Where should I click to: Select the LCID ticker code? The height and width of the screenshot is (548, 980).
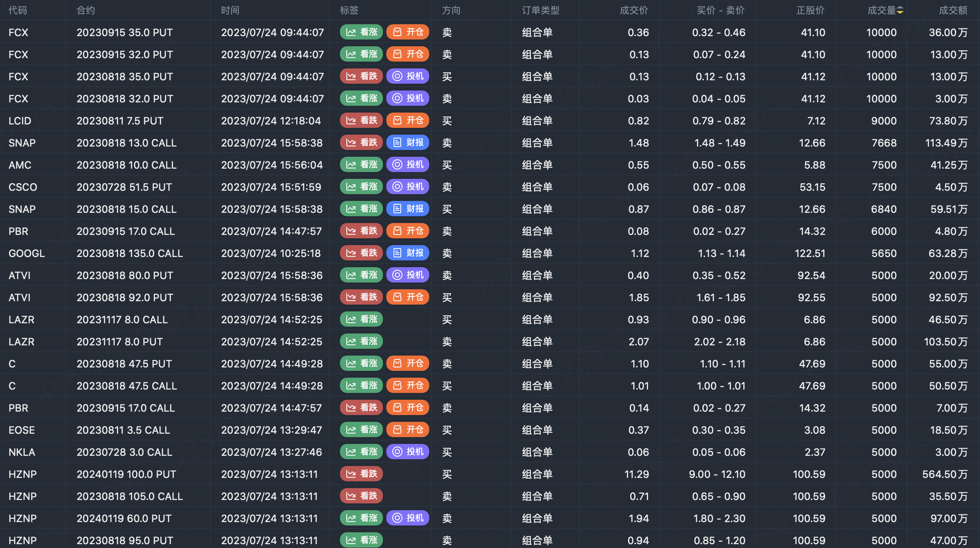coord(20,121)
